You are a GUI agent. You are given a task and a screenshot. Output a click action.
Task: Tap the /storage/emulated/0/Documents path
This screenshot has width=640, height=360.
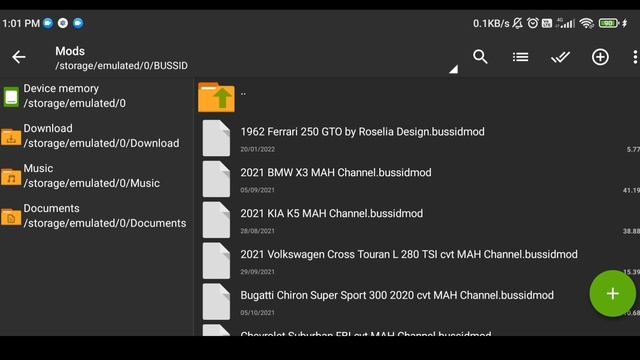click(x=105, y=223)
